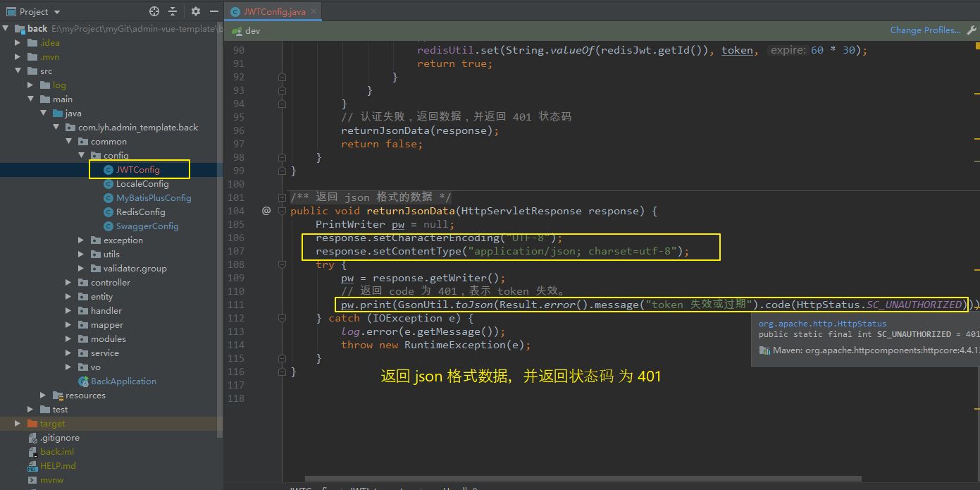Select the mapper package
This screenshot has width=980, height=490.
(106, 325)
